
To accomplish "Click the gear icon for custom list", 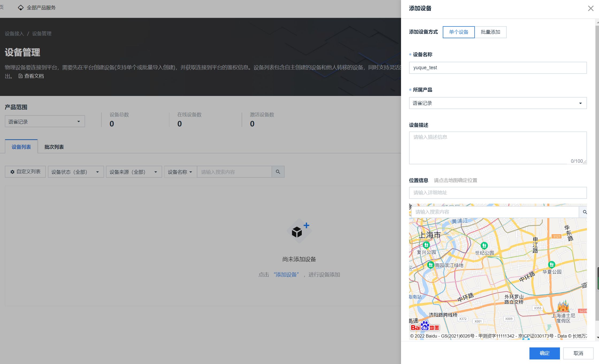I will pos(12,172).
